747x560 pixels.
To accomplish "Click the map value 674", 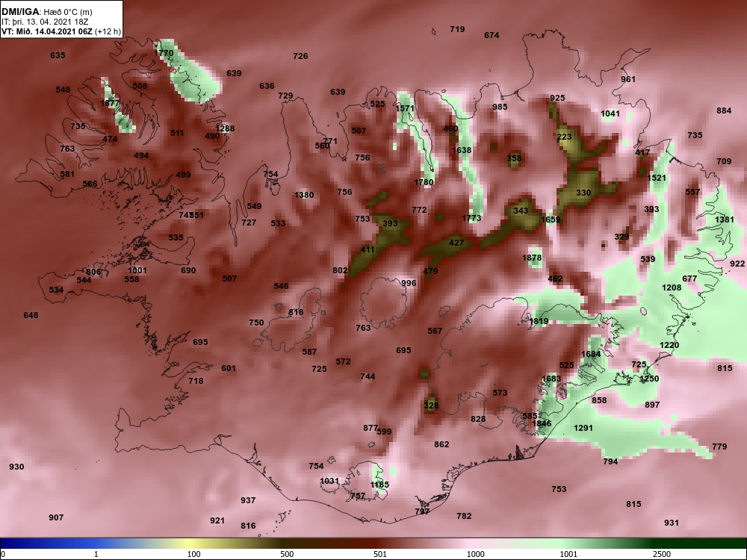I will pos(492,35).
